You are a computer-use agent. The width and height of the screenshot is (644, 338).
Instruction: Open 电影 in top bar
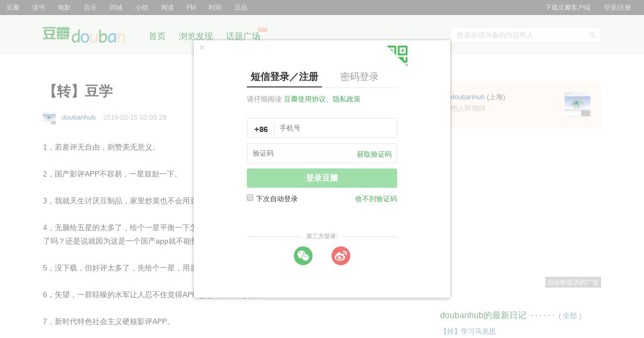[x=64, y=8]
